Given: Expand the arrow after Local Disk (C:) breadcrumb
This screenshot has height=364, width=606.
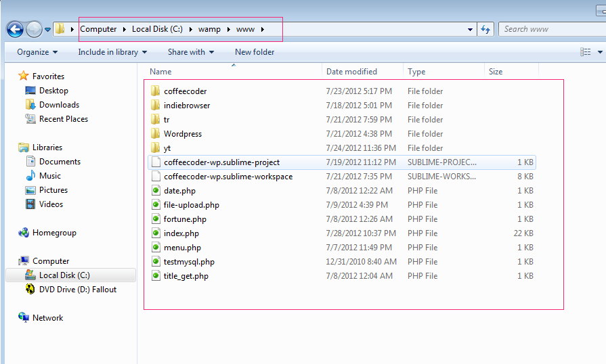Looking at the screenshot, I should click(190, 29).
